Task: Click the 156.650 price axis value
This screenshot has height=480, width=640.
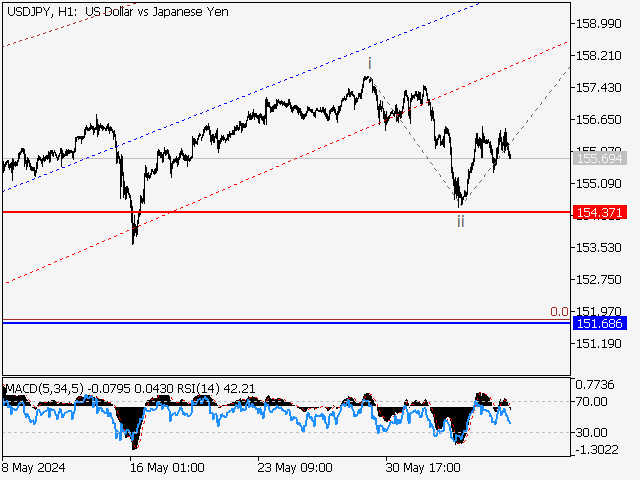Action: pos(598,120)
